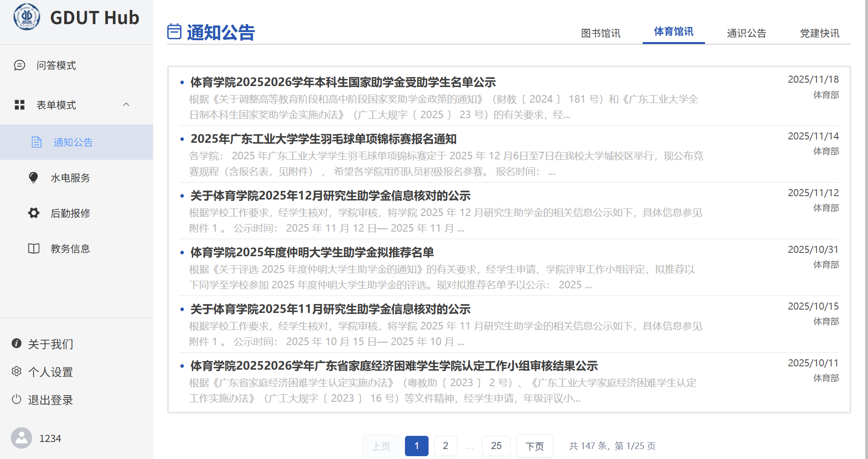Open the 问答模式 chat bubble icon
The width and height of the screenshot is (868, 459).
[19, 65]
